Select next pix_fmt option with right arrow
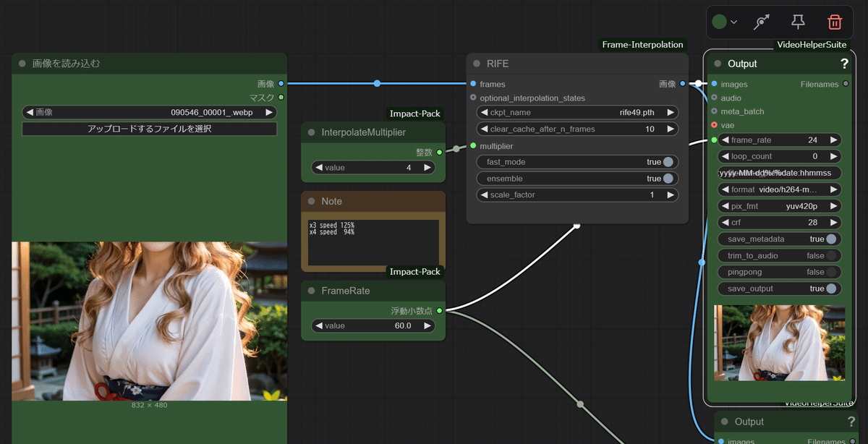Image resolution: width=868 pixels, height=444 pixels. 834,205
